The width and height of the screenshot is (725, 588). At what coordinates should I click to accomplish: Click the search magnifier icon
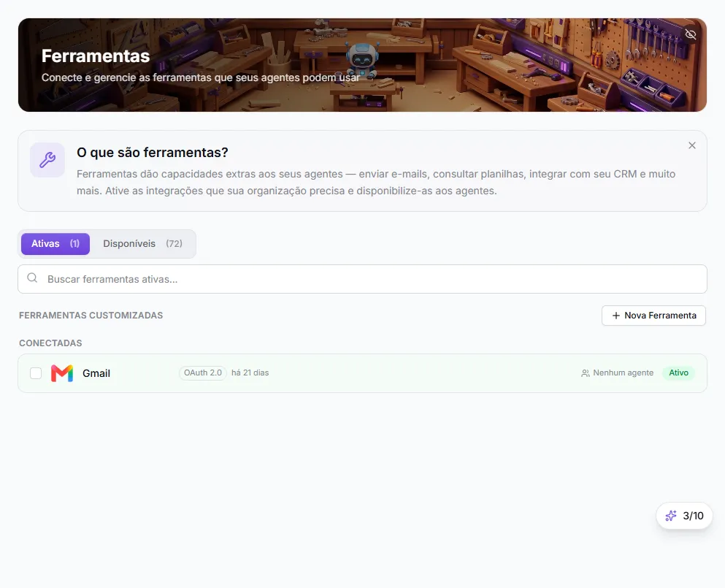pos(32,278)
